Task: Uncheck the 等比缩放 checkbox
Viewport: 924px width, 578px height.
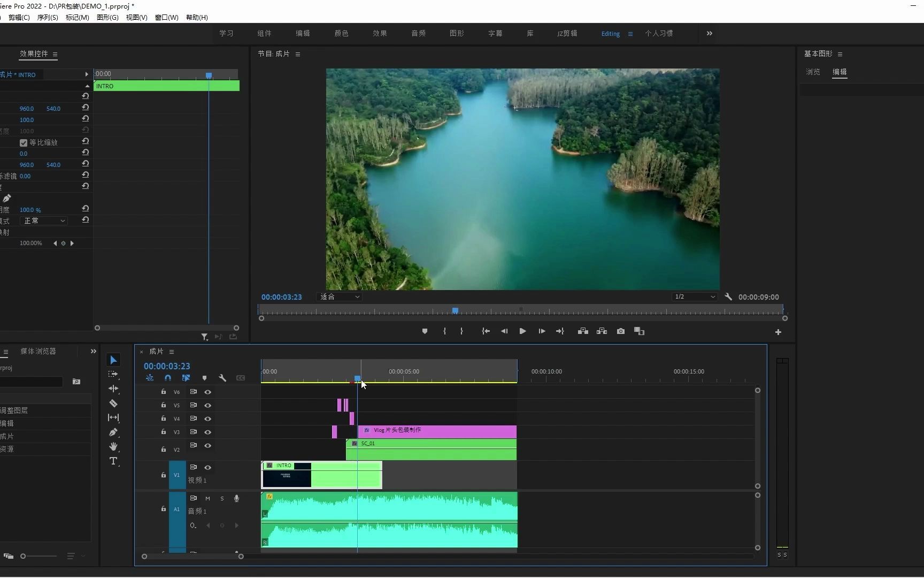Action: click(x=24, y=143)
